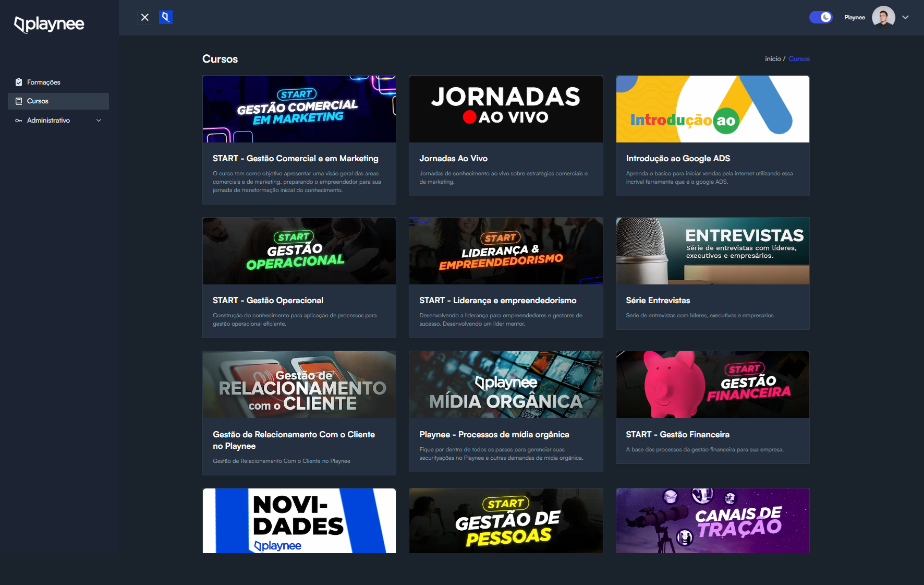This screenshot has height=585, width=924.
Task: Click Entrevistas microphone banner
Action: click(x=713, y=251)
